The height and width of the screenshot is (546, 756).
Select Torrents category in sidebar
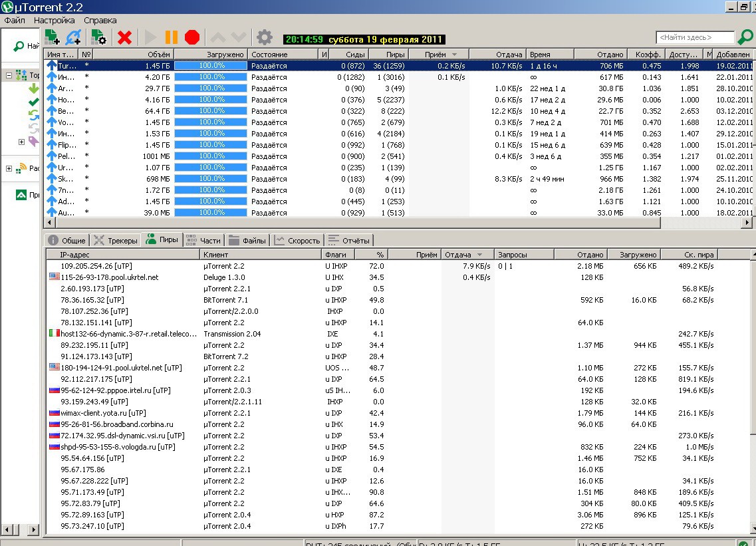pos(27,75)
